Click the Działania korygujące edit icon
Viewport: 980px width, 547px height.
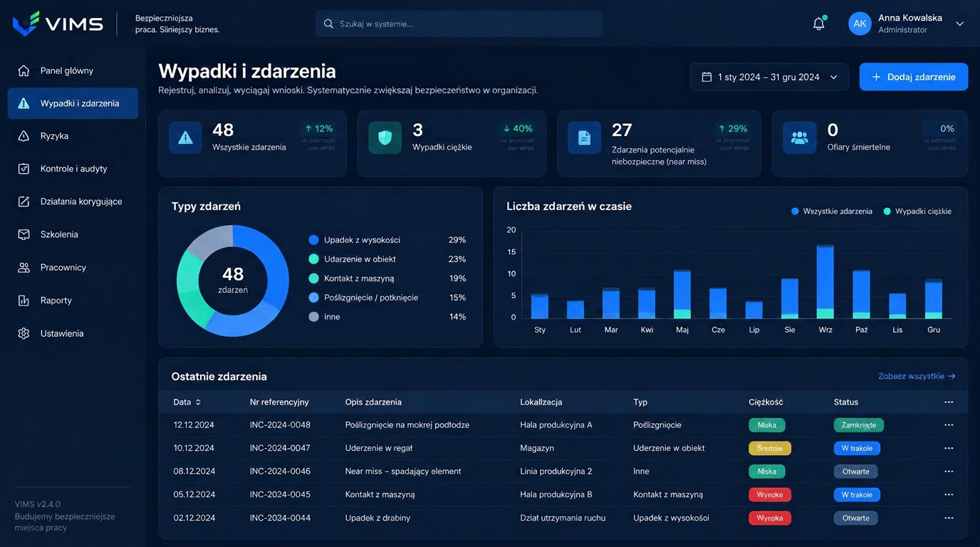24,202
